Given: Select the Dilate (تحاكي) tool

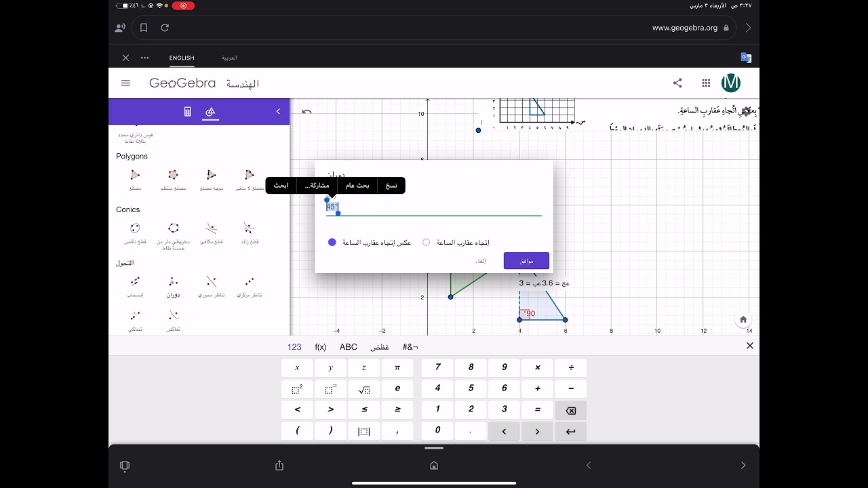Looking at the screenshot, I should [135, 321].
